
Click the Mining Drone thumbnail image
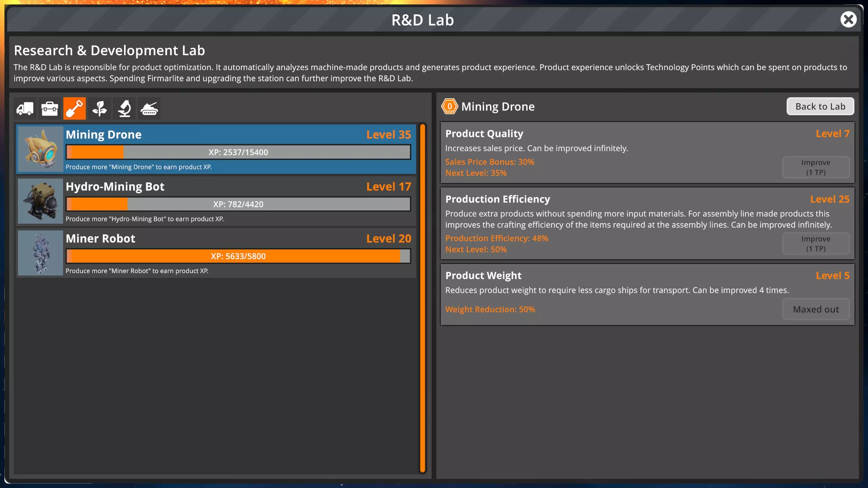40,149
